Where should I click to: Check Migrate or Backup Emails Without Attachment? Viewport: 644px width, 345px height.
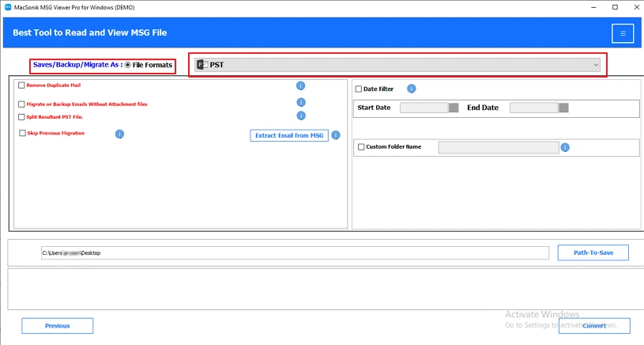pyautogui.click(x=21, y=104)
